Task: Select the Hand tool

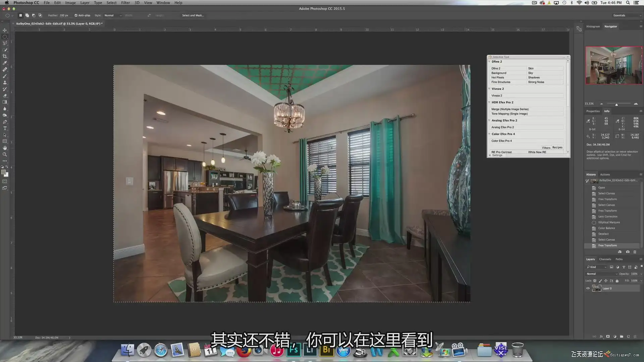Action: click(5, 148)
